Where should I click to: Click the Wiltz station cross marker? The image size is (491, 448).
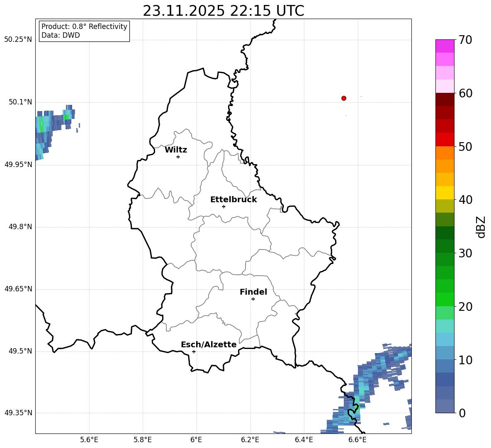point(178,157)
